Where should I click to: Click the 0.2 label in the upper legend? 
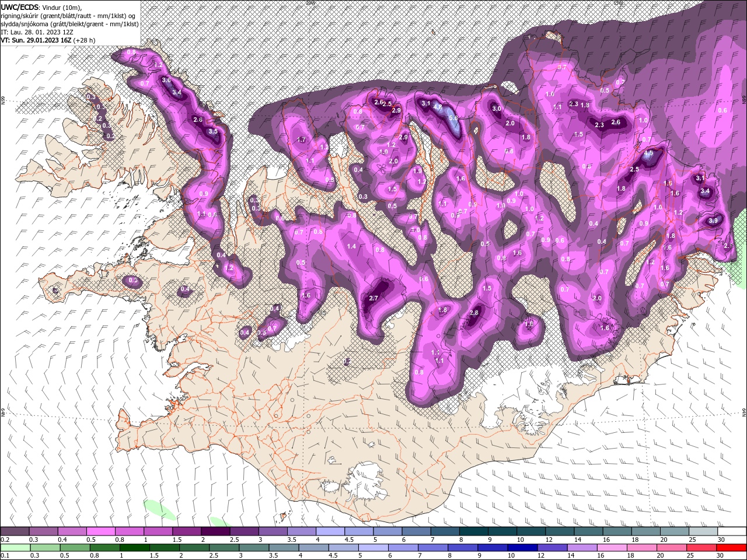5,540
